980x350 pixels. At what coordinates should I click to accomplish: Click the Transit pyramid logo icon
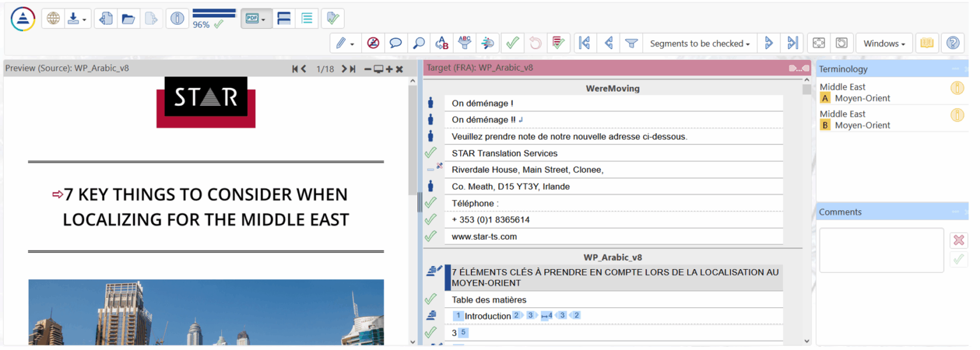click(23, 19)
